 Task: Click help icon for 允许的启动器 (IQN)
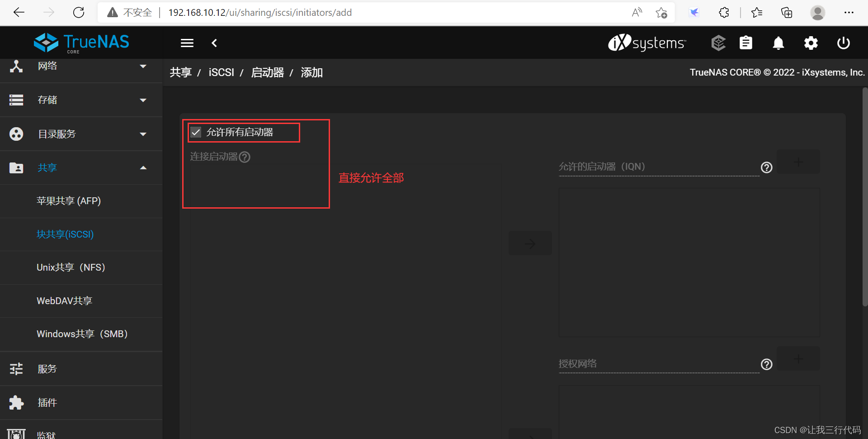[767, 167]
